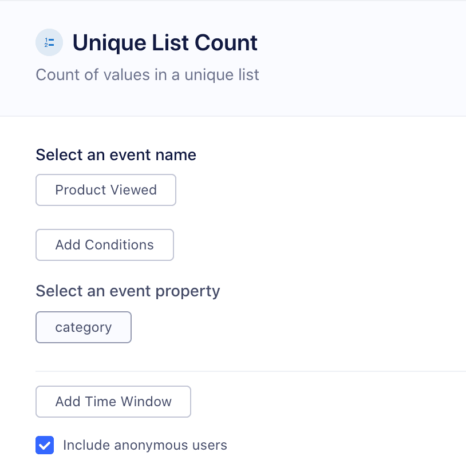This screenshot has width=466, height=476.
Task: Click the Select an event name label
Action: [116, 154]
